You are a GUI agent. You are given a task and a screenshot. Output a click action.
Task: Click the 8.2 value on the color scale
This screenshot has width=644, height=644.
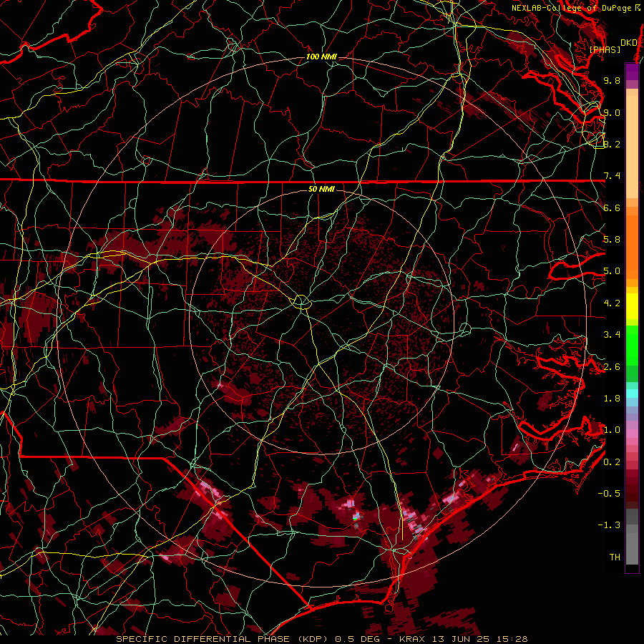pos(612,144)
